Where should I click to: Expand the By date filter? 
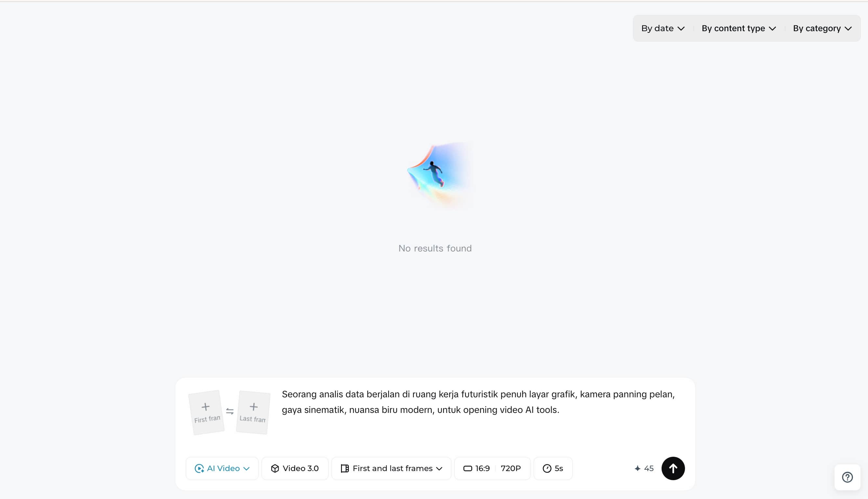coord(663,29)
